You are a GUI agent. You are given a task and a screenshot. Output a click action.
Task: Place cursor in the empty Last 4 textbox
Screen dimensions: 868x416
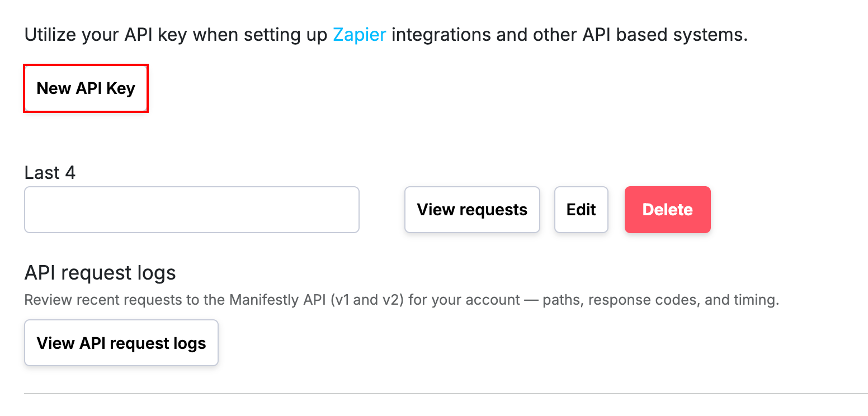click(192, 210)
